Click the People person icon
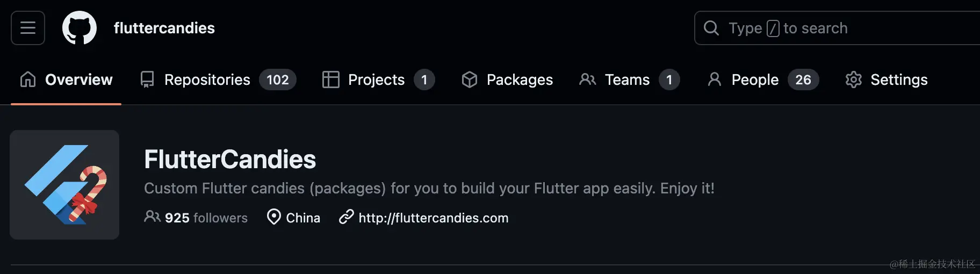The height and width of the screenshot is (274, 980). [715, 80]
